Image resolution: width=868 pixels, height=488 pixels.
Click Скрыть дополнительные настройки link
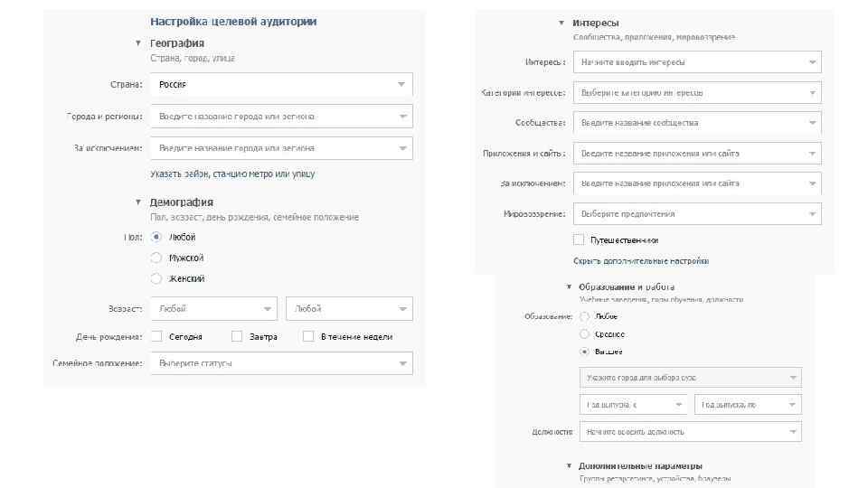(641, 261)
